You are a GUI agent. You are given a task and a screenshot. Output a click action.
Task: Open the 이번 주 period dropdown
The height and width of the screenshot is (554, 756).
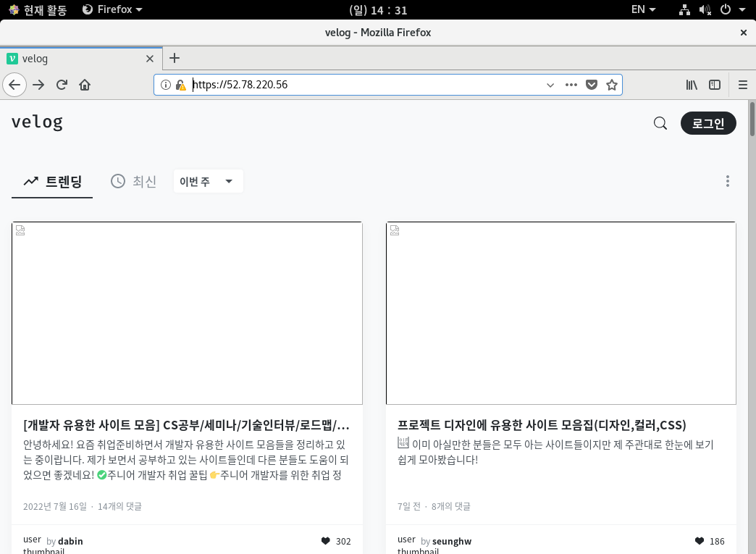pyautogui.click(x=208, y=181)
